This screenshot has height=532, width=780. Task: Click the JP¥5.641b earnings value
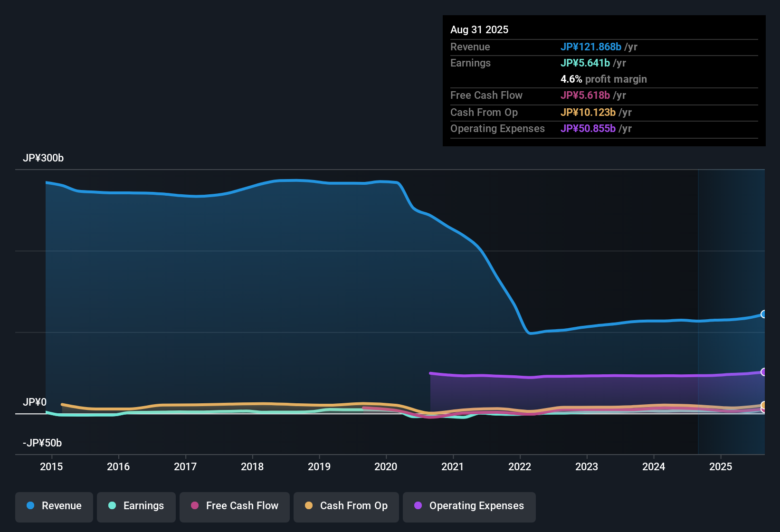tap(585, 63)
